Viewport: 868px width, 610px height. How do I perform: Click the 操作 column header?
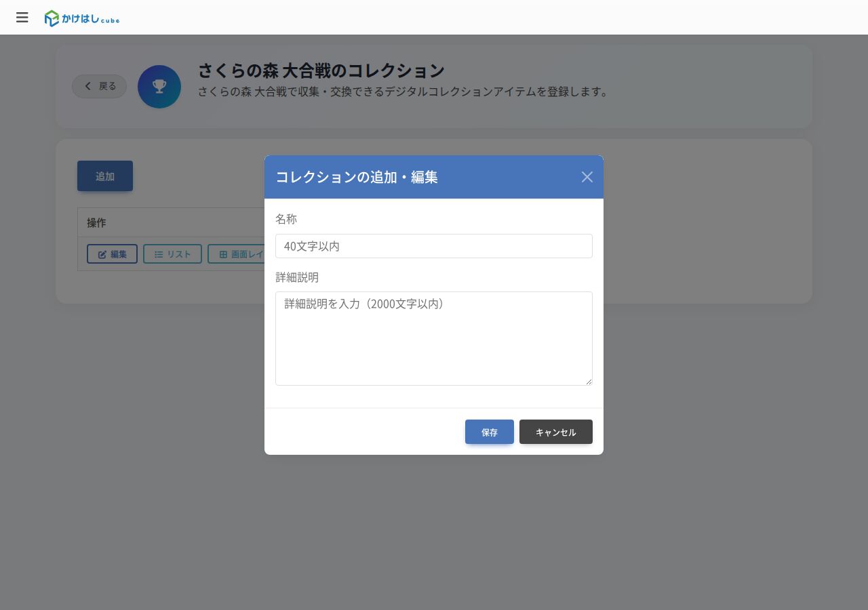96,223
